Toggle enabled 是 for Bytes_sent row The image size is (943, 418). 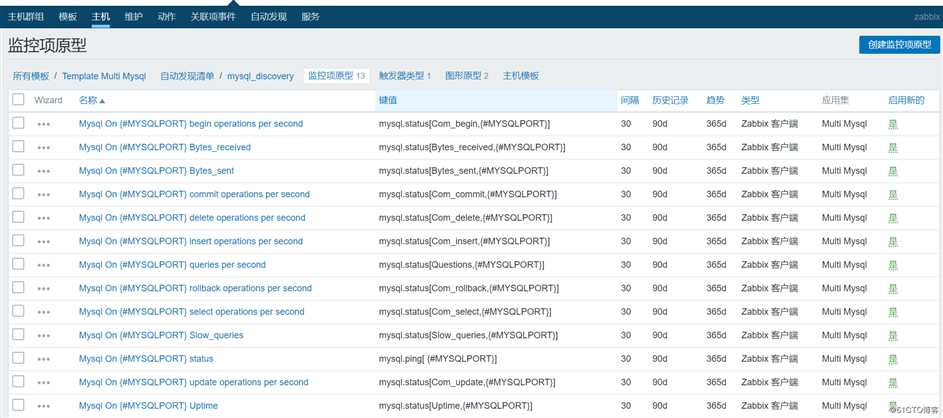(892, 171)
